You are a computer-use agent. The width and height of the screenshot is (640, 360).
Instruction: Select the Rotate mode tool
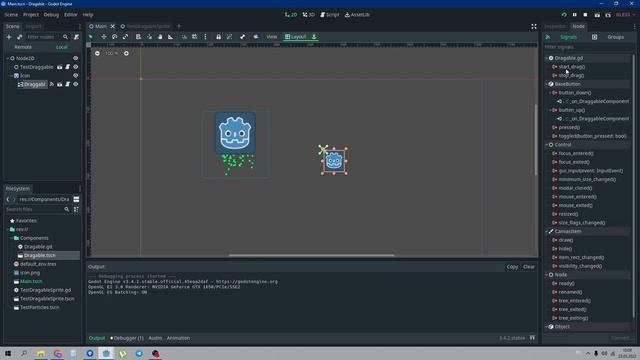[114, 37]
